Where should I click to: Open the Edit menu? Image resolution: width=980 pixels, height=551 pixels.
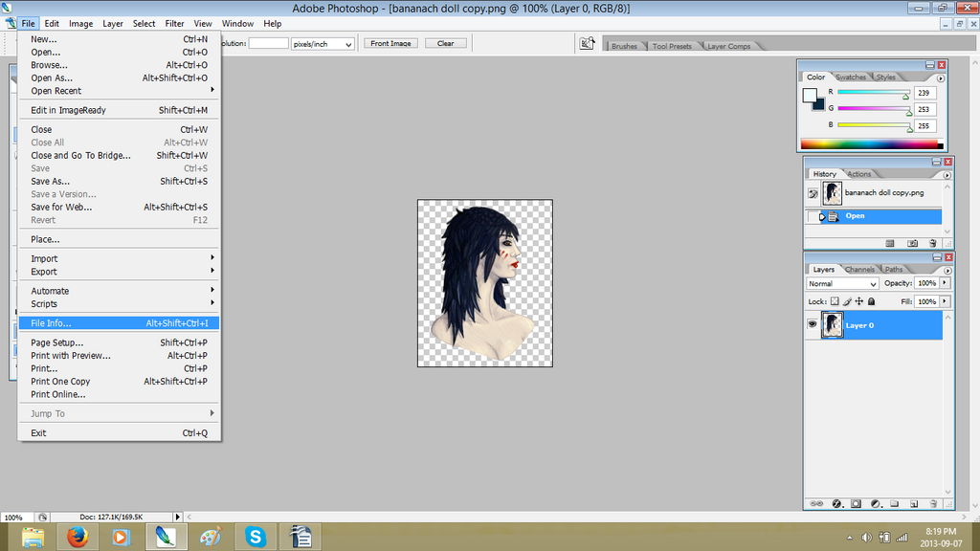52,24
